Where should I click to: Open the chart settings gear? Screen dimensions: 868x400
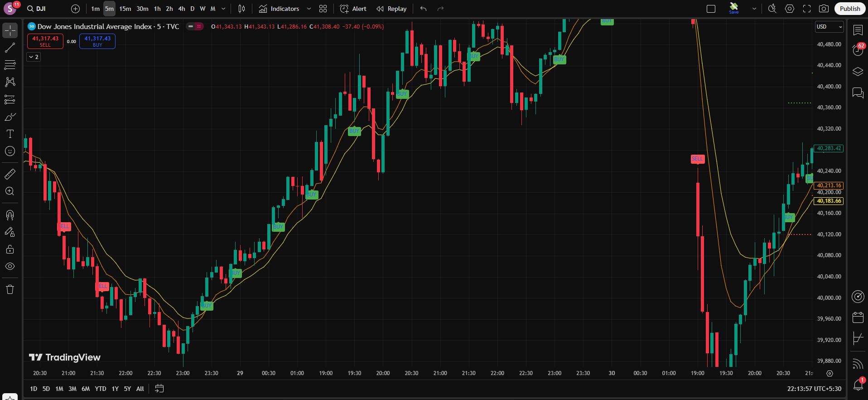coord(790,9)
